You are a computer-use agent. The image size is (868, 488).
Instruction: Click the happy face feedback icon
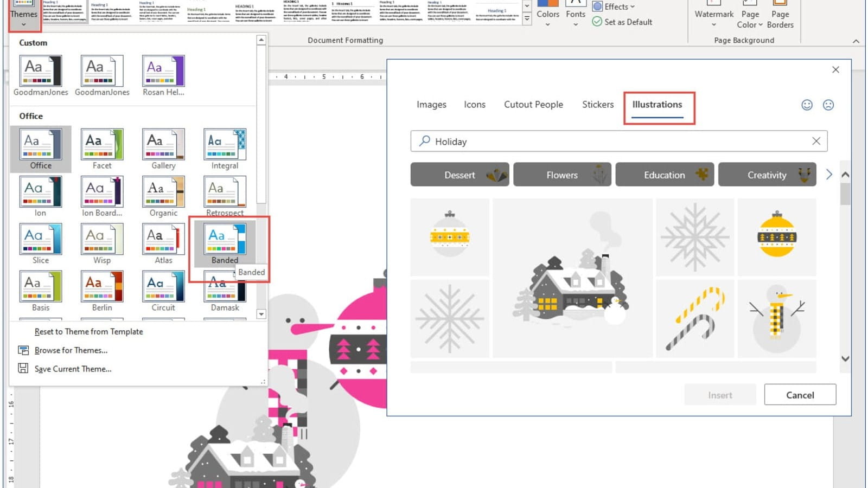[807, 105]
